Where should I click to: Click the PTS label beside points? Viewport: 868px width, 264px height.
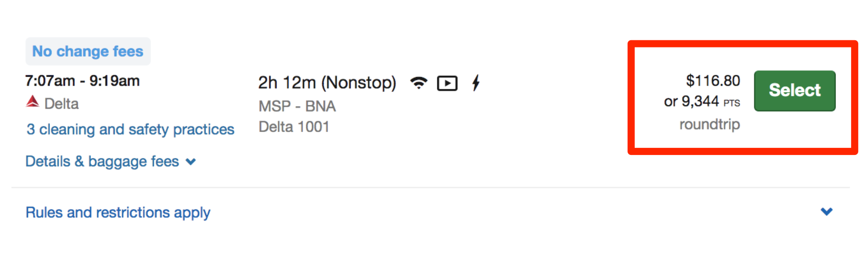click(x=731, y=103)
